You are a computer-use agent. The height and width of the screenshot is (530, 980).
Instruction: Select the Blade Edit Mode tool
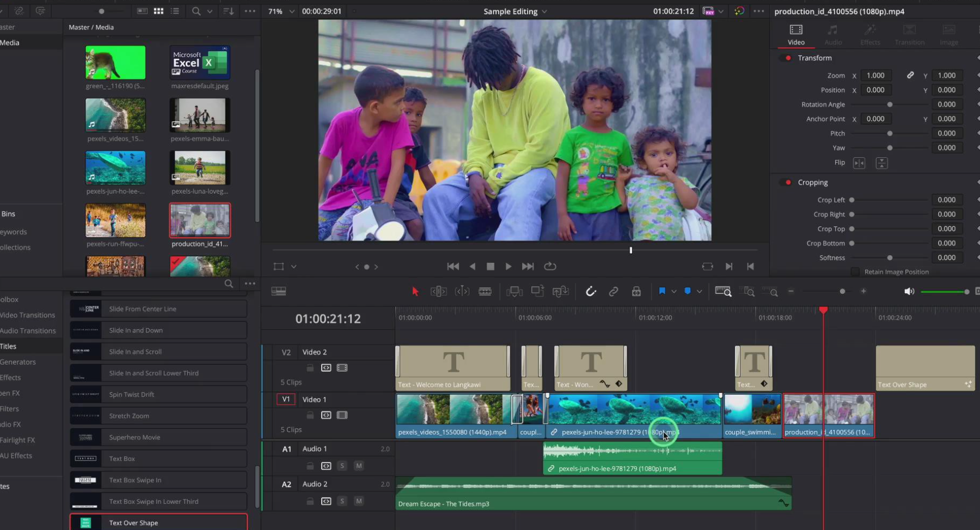coord(485,292)
